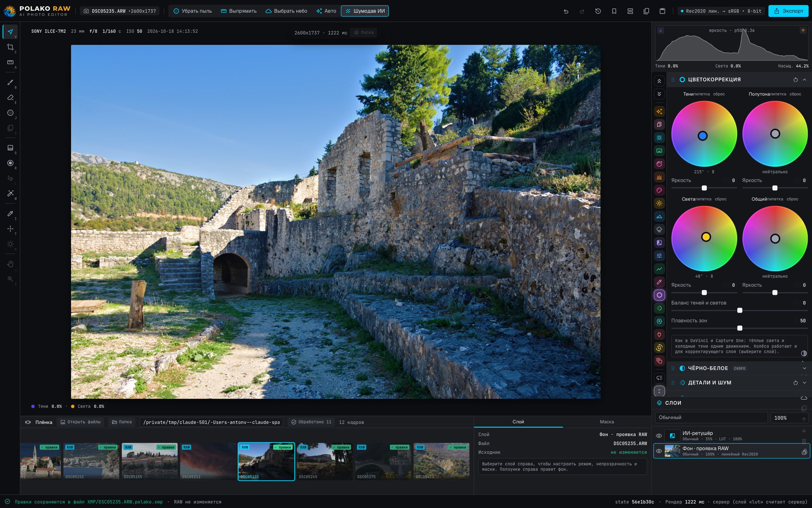Collapse the Цветокоррекция section chevron
812x508 pixels.
click(x=805, y=80)
